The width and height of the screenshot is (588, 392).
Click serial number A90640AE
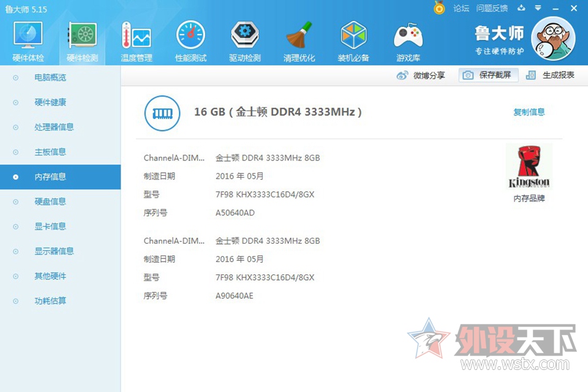(235, 296)
